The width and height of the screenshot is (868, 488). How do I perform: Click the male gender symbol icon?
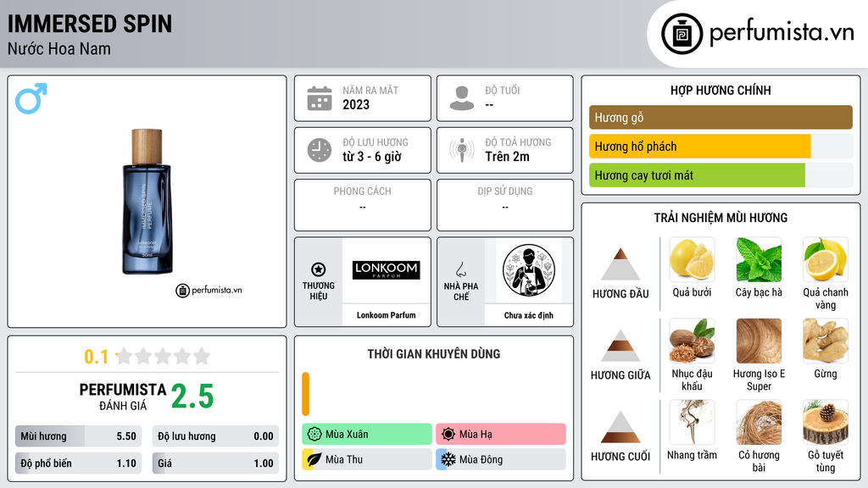[x=31, y=98]
